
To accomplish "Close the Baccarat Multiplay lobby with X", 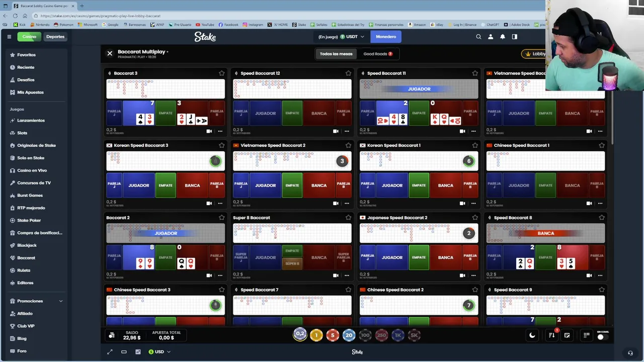I will click(110, 53).
